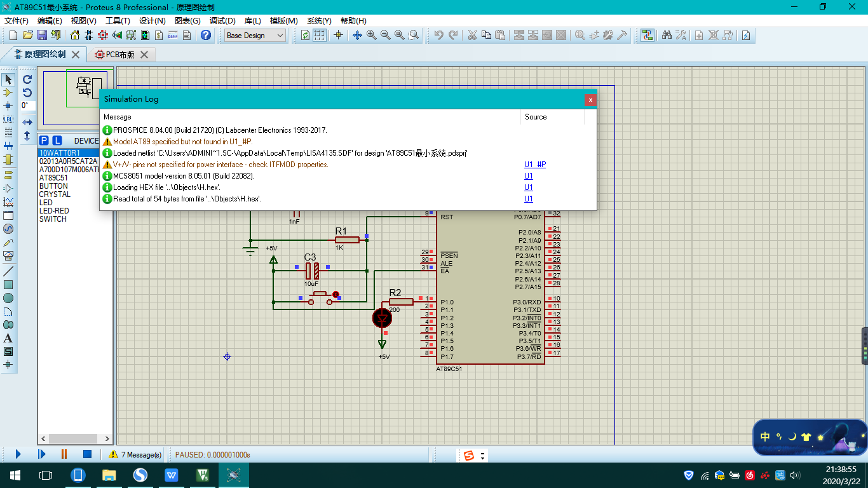868x488 pixels.
Task: Open the Base Design variant dropdown
Action: pos(255,36)
